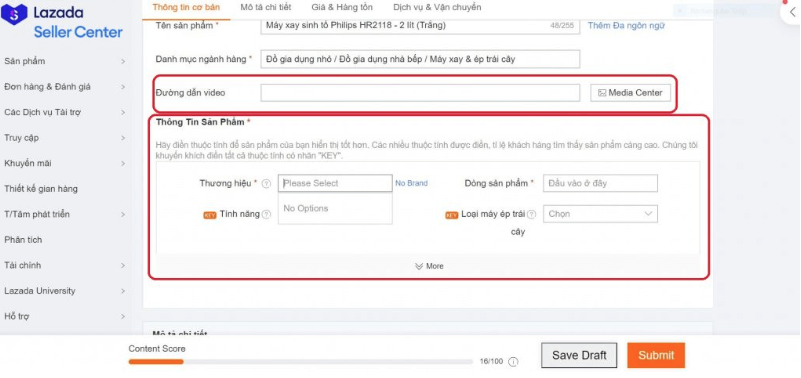Click Save Draft button

click(x=579, y=356)
